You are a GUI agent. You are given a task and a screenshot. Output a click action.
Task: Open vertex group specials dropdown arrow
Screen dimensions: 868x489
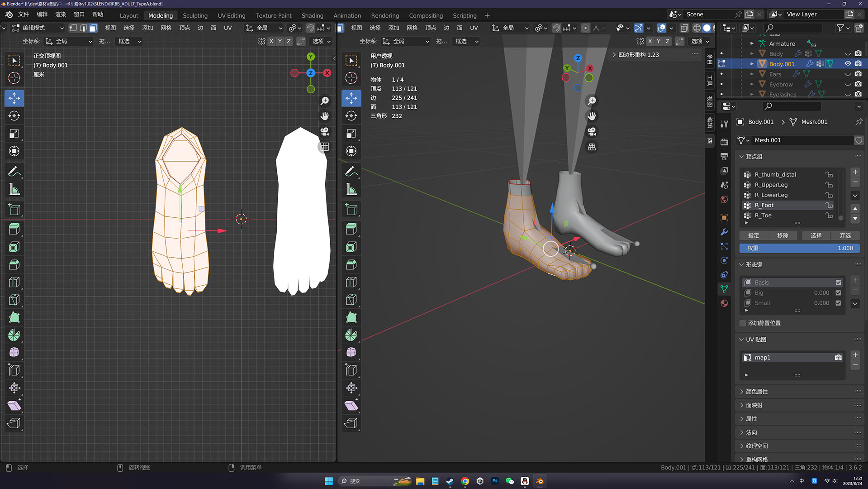[x=855, y=196]
